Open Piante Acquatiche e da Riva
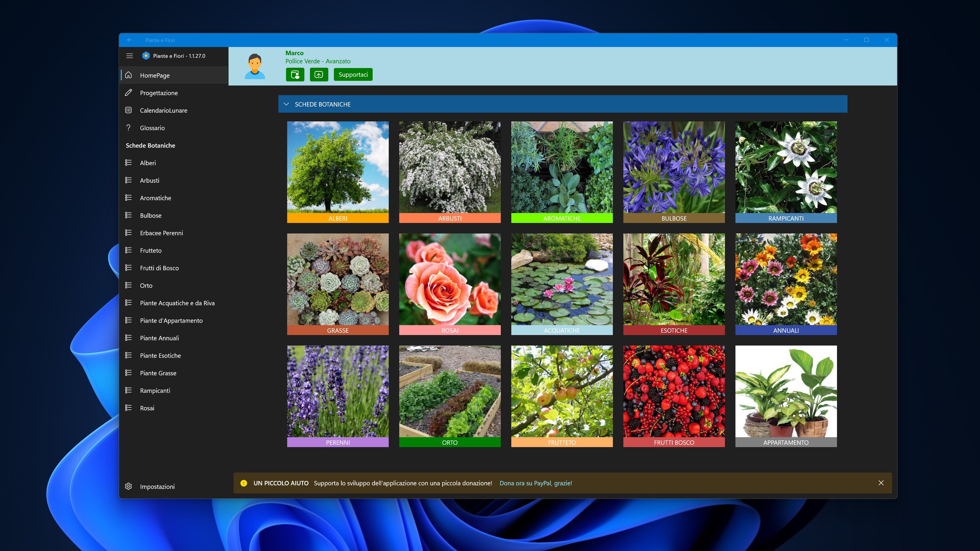Viewport: 980px width, 551px height. point(177,303)
